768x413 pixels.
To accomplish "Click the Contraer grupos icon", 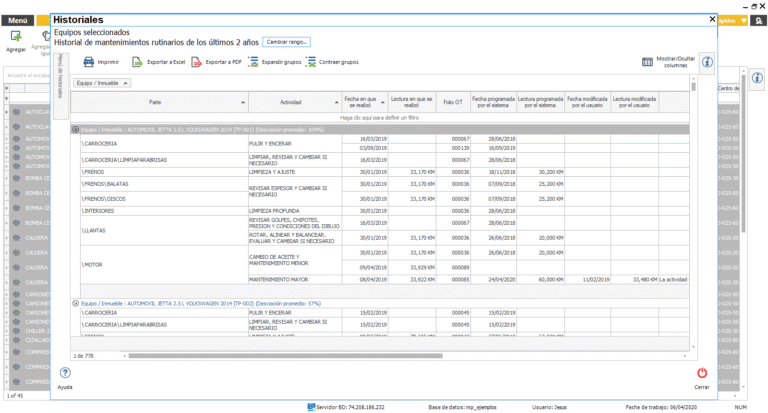I will [311, 62].
